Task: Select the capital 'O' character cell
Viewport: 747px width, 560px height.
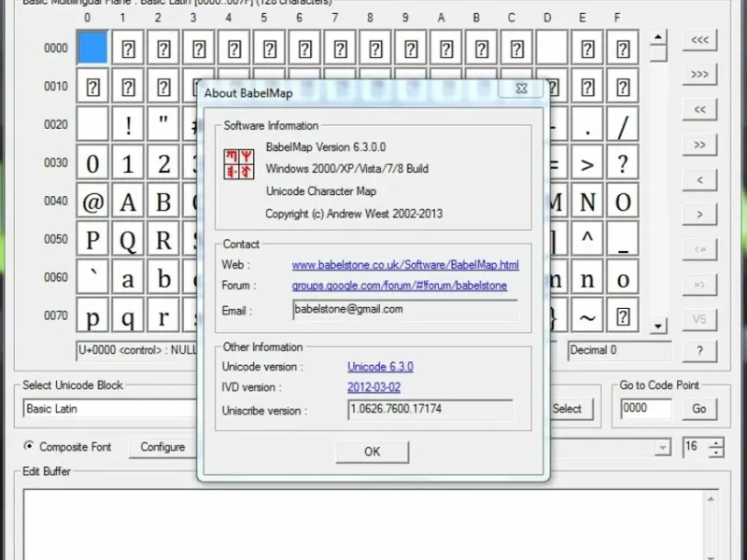Action: (622, 201)
